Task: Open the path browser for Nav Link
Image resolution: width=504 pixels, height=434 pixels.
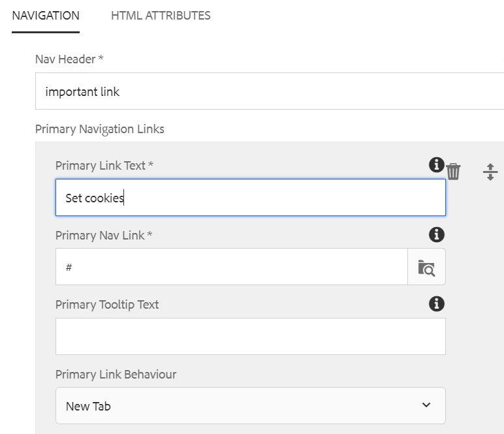Action: click(x=426, y=267)
